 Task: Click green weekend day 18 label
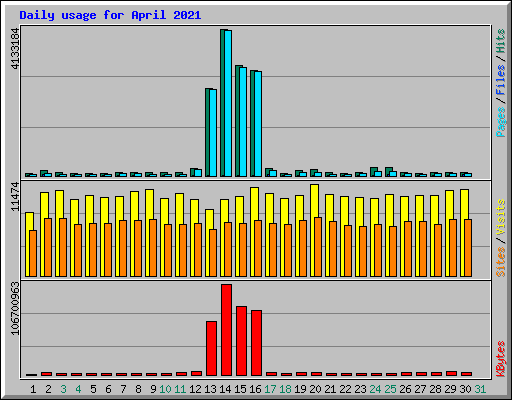coord(285,389)
